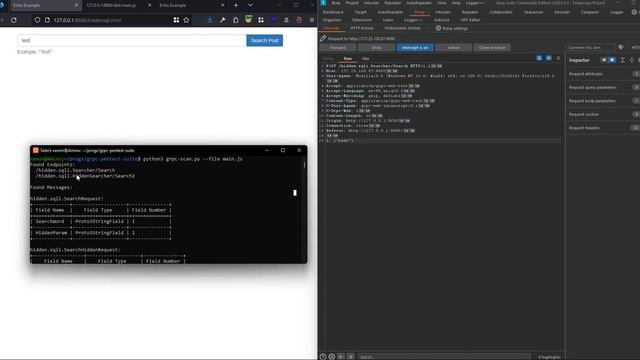Click the red extension icon in Firefox
This screenshot has width=640, height=360.
pos(299,20)
